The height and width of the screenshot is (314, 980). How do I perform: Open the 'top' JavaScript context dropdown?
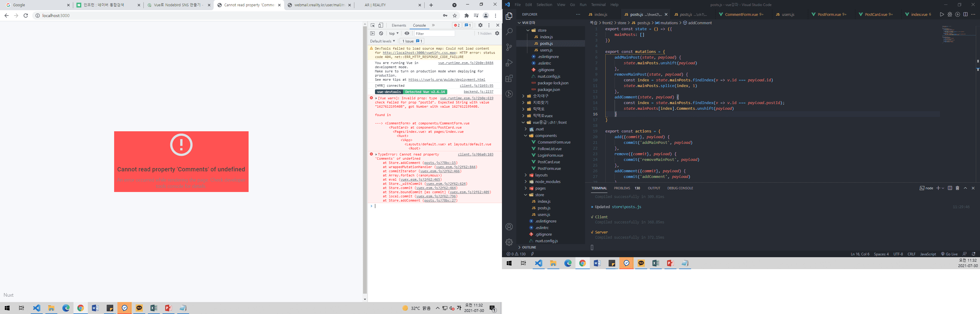(x=394, y=33)
